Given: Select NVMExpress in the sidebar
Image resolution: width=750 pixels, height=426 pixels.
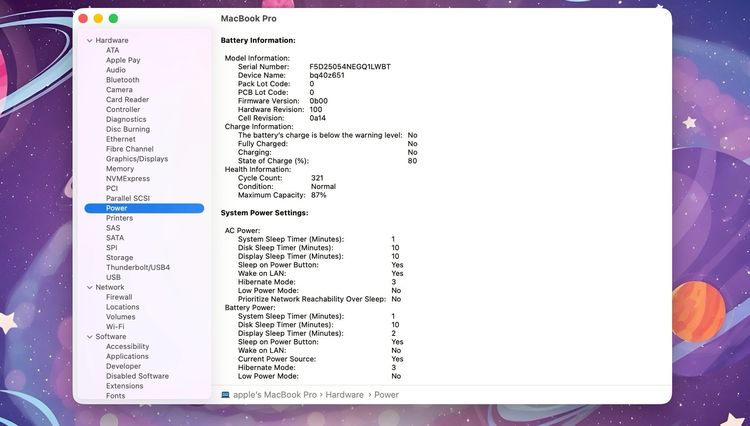Looking at the screenshot, I should tap(128, 178).
